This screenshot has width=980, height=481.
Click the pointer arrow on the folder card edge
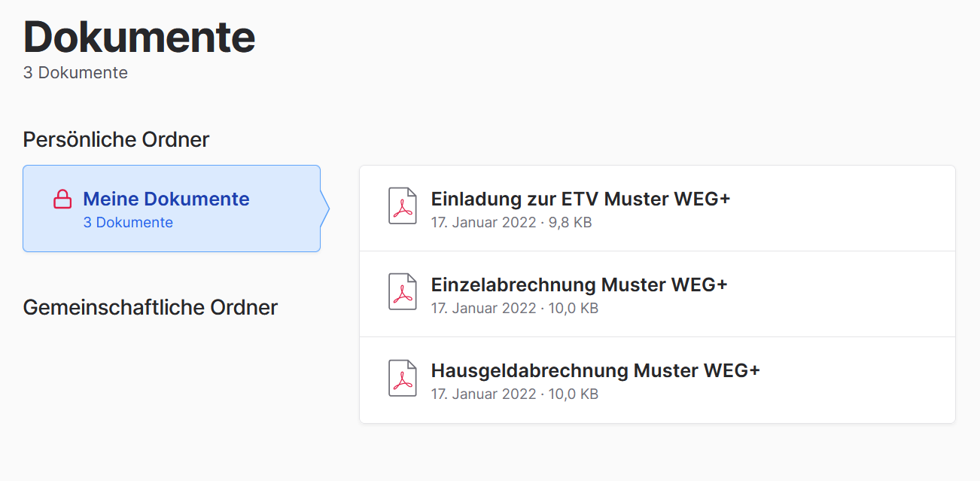click(325, 209)
